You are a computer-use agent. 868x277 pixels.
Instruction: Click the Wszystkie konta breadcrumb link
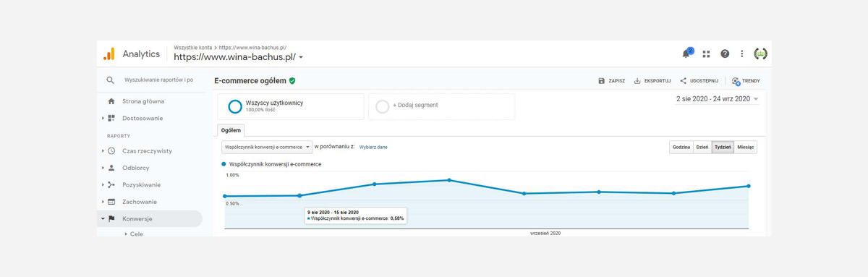pyautogui.click(x=193, y=47)
